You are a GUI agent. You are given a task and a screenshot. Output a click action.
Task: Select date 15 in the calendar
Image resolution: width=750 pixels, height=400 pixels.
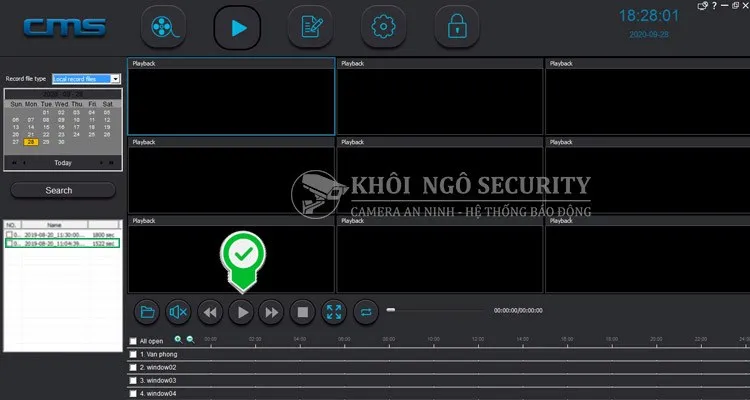click(46, 127)
